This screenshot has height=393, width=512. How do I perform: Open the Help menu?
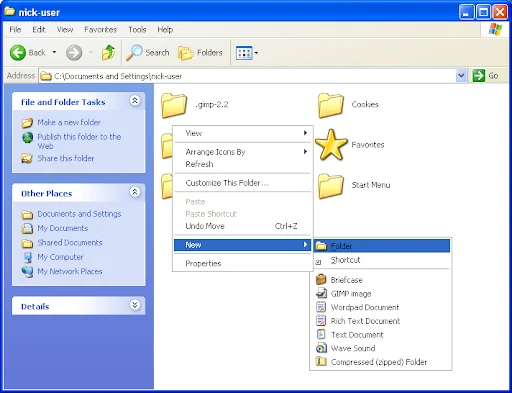[x=165, y=30]
